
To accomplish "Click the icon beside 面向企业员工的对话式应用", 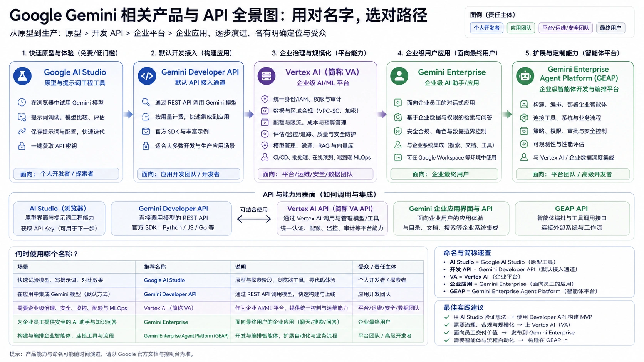I will point(398,103).
